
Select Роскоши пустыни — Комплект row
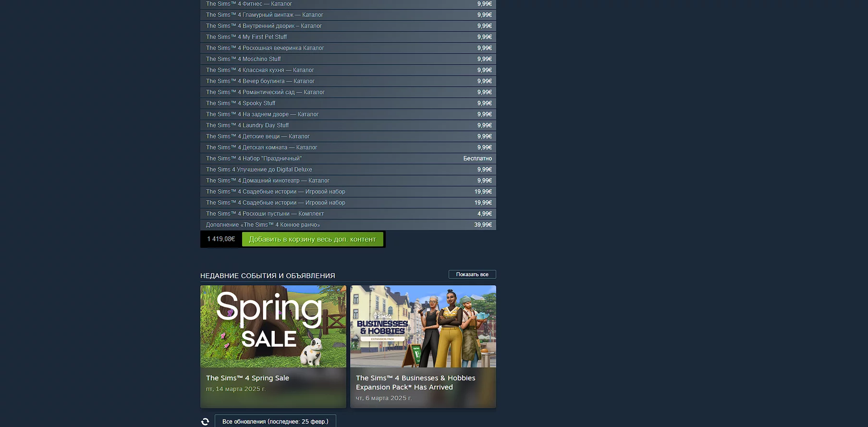click(348, 214)
